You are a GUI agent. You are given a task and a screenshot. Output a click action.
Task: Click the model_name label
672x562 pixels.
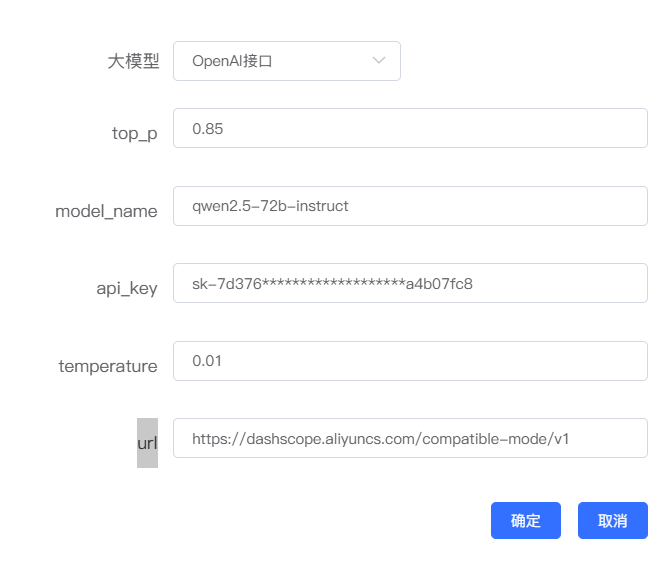(106, 211)
